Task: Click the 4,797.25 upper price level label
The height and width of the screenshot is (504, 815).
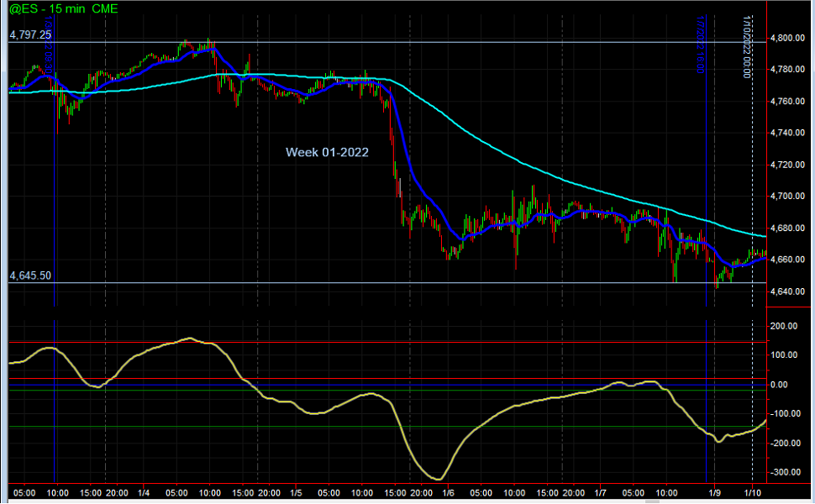Action: click(x=30, y=35)
